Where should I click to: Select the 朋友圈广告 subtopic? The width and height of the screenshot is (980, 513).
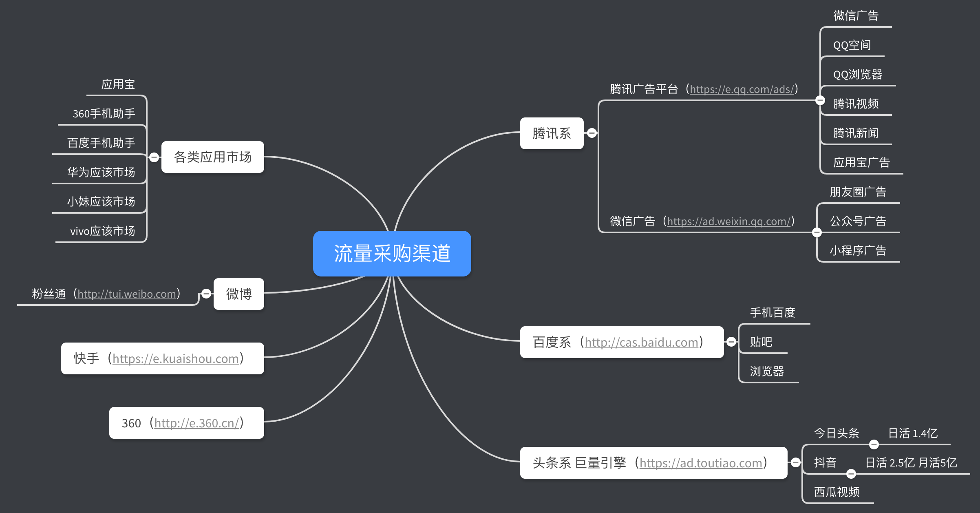859,192
